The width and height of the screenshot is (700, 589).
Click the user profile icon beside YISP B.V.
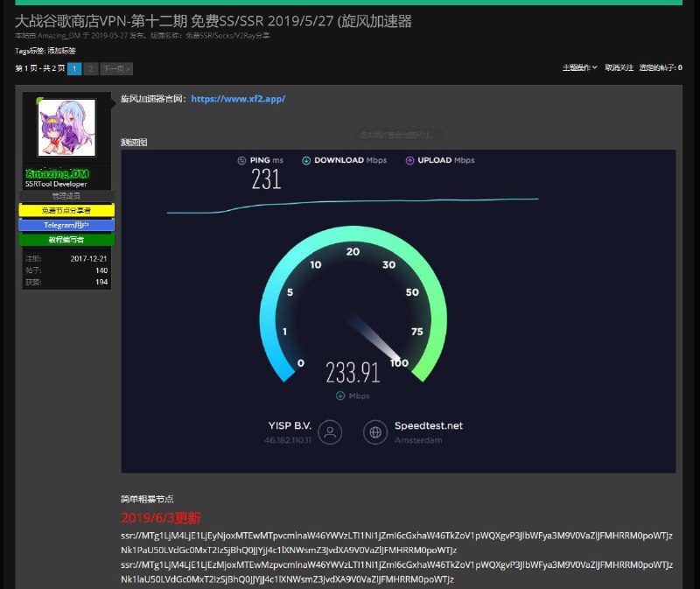(x=331, y=431)
